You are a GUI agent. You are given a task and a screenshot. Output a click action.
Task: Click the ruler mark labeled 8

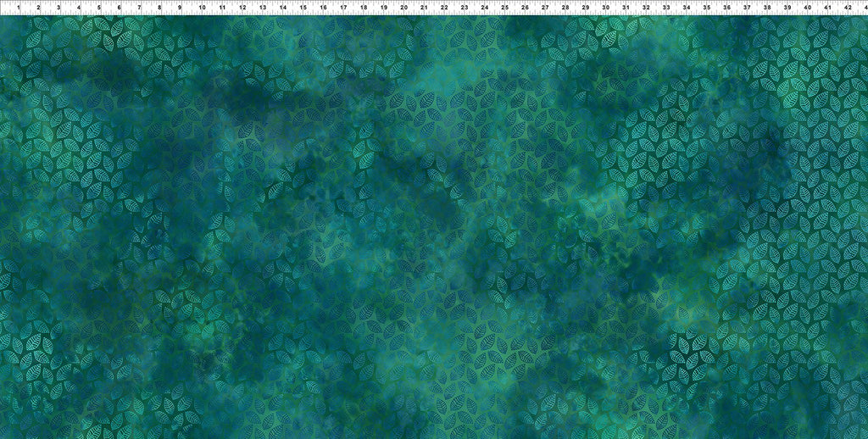(160, 8)
